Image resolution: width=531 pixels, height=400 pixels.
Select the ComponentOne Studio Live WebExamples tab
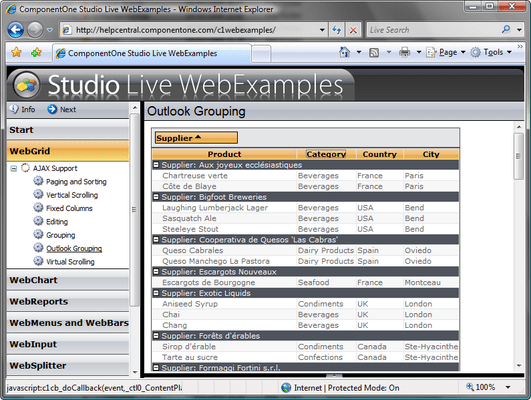[152, 53]
